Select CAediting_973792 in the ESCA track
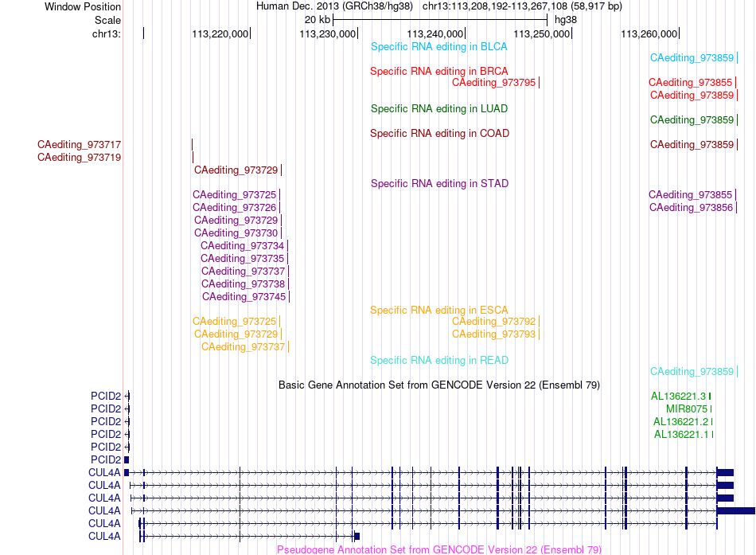756x555 pixels. pyautogui.click(x=493, y=322)
